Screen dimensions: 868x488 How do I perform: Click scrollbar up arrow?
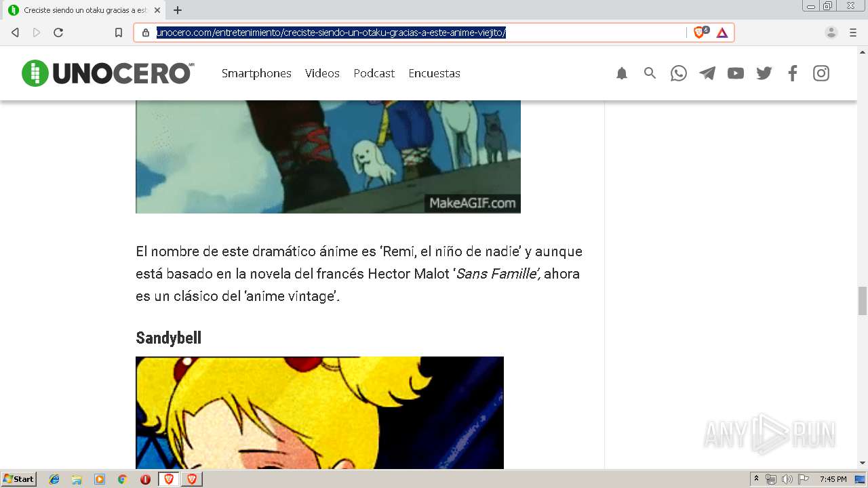(x=863, y=51)
